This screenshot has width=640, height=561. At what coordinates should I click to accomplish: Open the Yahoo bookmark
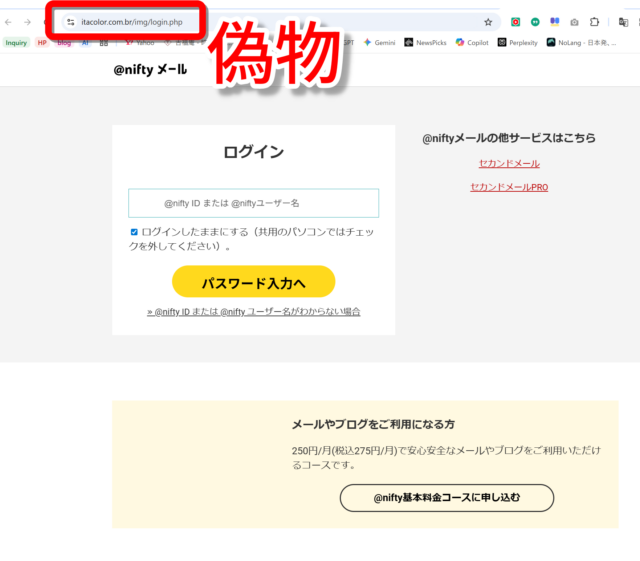pyautogui.click(x=140, y=42)
